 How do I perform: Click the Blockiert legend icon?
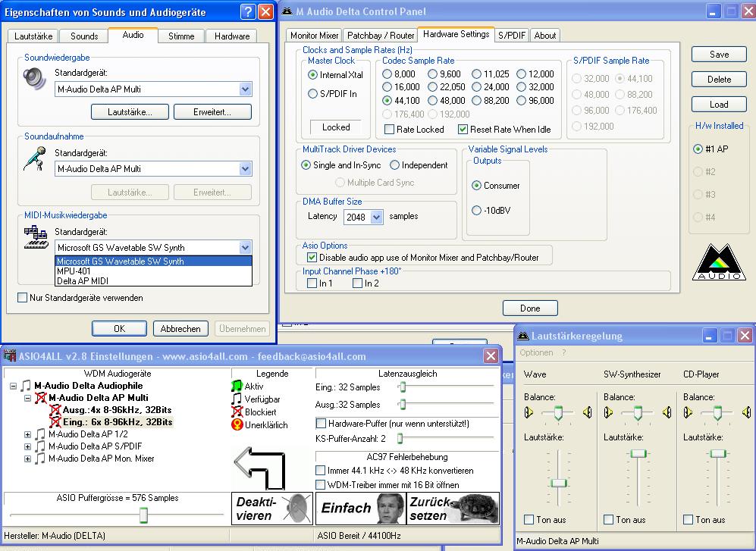(237, 412)
